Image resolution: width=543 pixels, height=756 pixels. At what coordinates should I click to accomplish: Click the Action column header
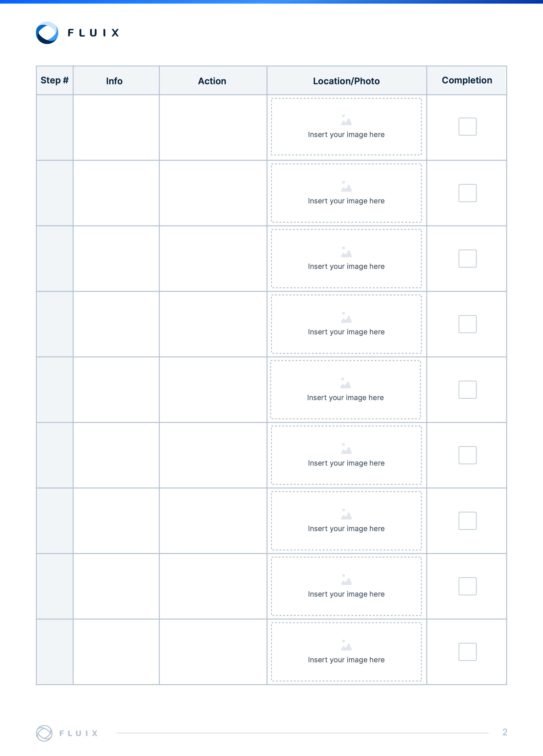tap(212, 81)
